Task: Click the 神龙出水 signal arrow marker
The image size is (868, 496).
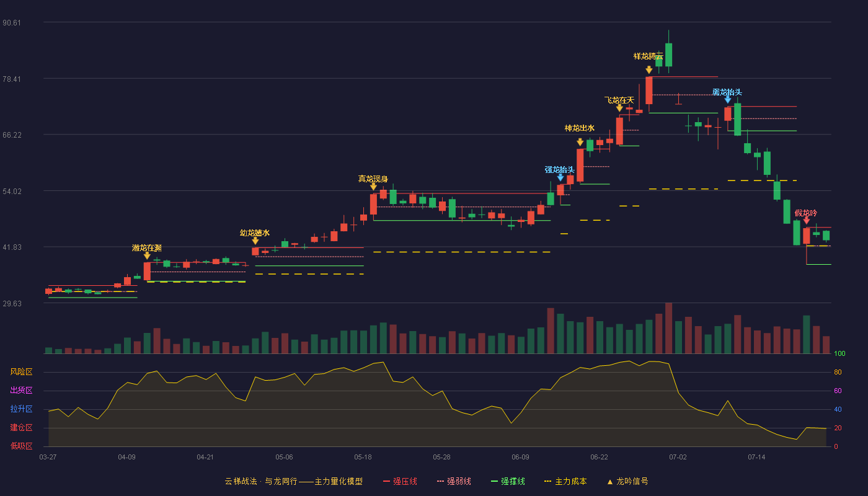Action: click(x=580, y=142)
